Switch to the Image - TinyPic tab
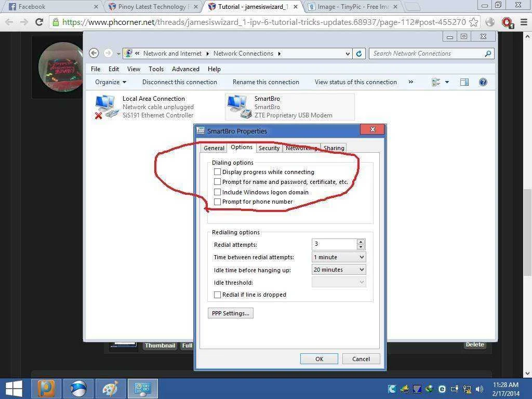This screenshot has width=532, height=399. (353, 6)
